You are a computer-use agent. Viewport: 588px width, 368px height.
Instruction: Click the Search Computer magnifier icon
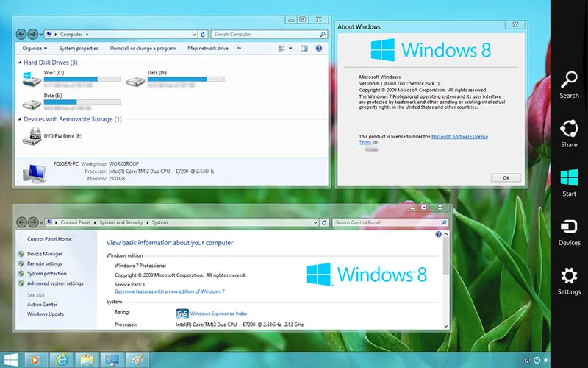(x=323, y=34)
